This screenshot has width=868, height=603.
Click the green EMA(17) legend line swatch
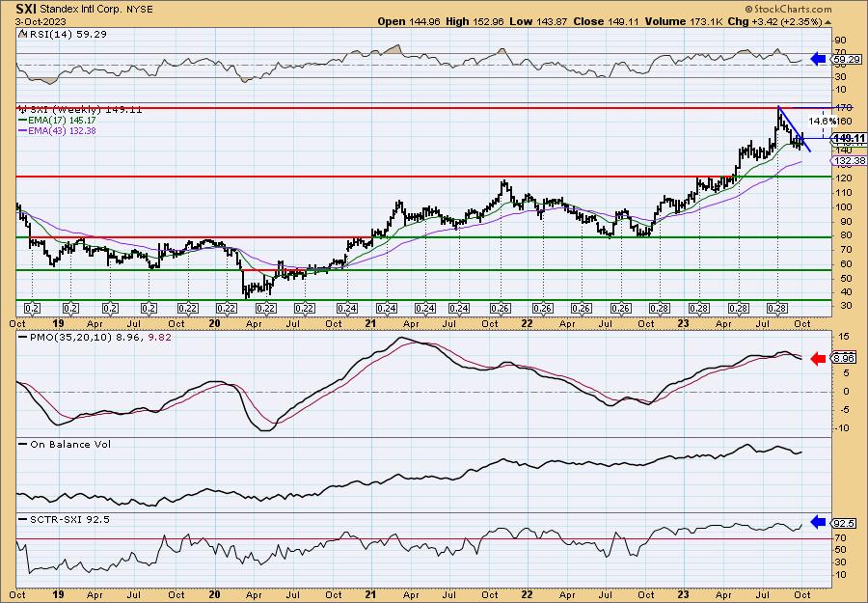coord(21,121)
